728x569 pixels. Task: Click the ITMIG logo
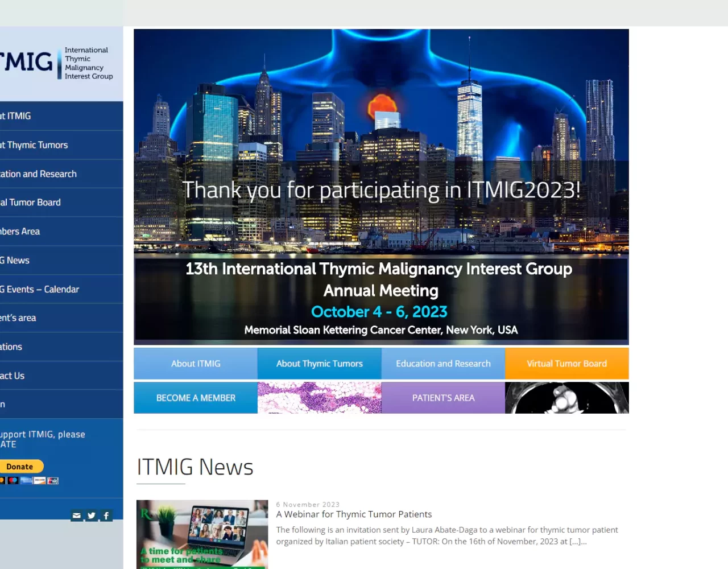(56, 63)
